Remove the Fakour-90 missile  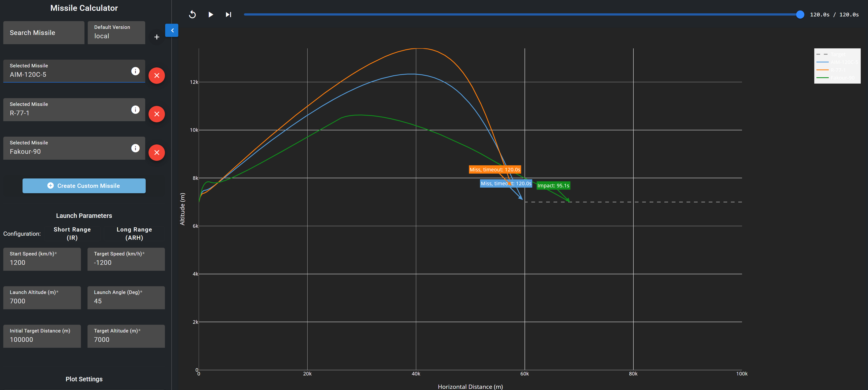[157, 152]
